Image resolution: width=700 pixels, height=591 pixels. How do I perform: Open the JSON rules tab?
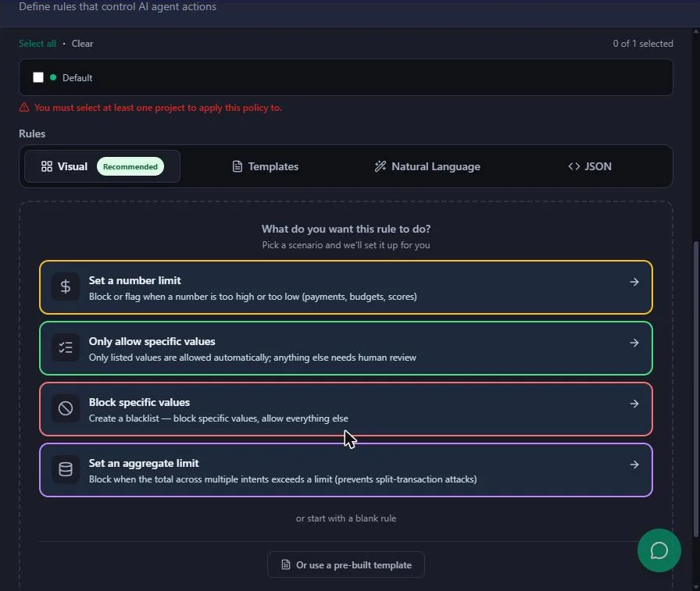click(590, 166)
